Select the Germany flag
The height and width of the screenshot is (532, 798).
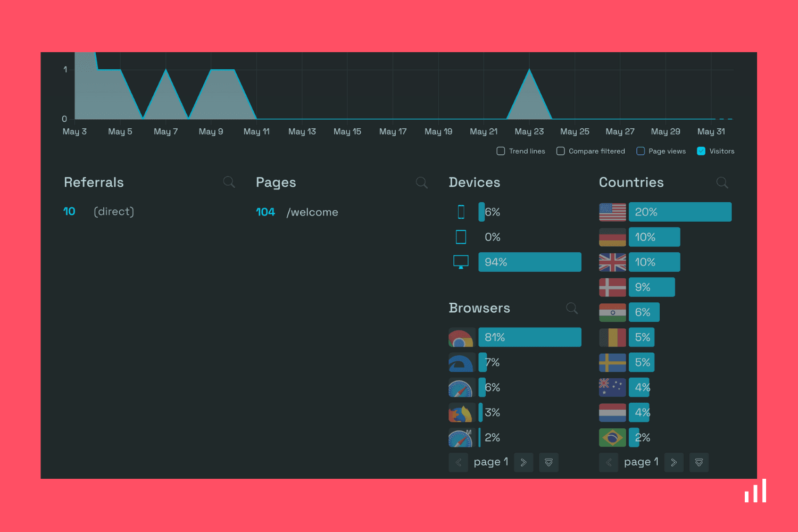click(612, 237)
